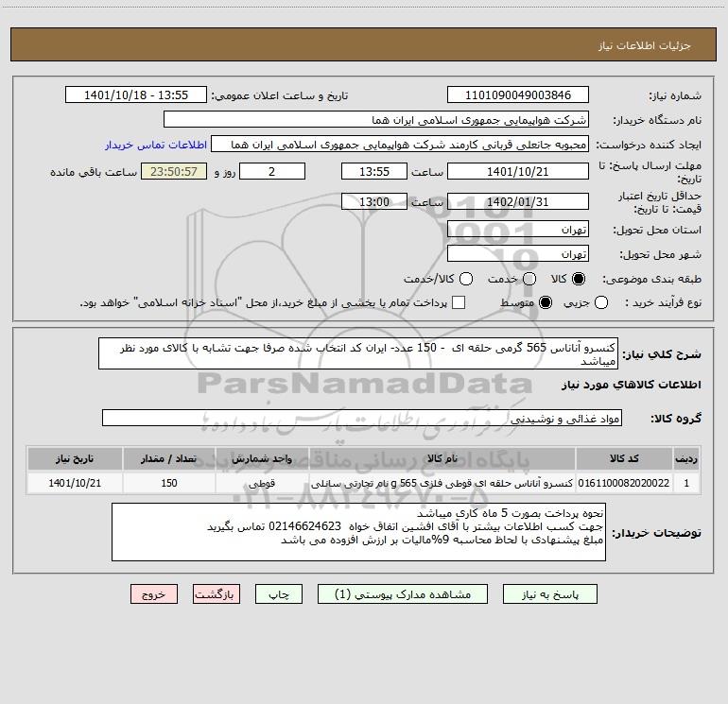Click the اطلاعات کالاهای مورد نیاز heading

click(x=631, y=385)
